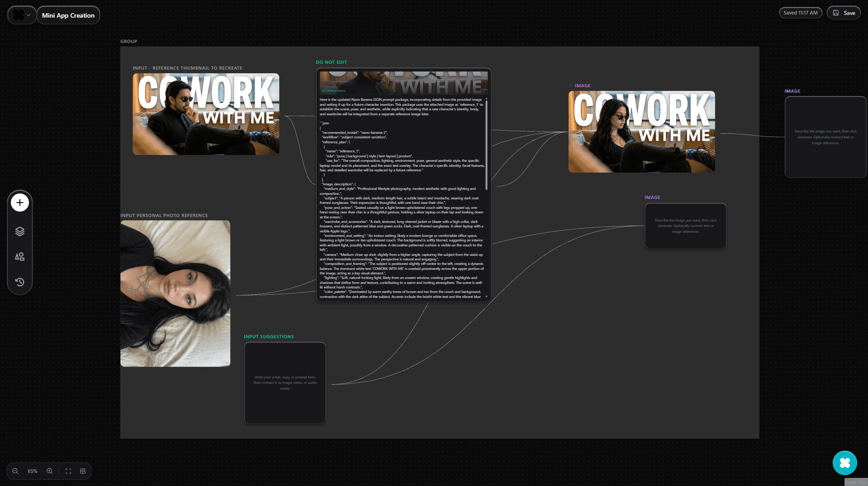Screen dimensions: 868x486
Task: Zoom in on the canvas
Action: 49,471
